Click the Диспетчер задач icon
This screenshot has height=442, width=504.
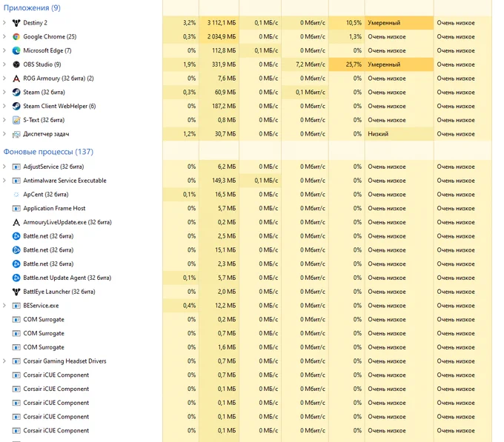tap(16, 134)
